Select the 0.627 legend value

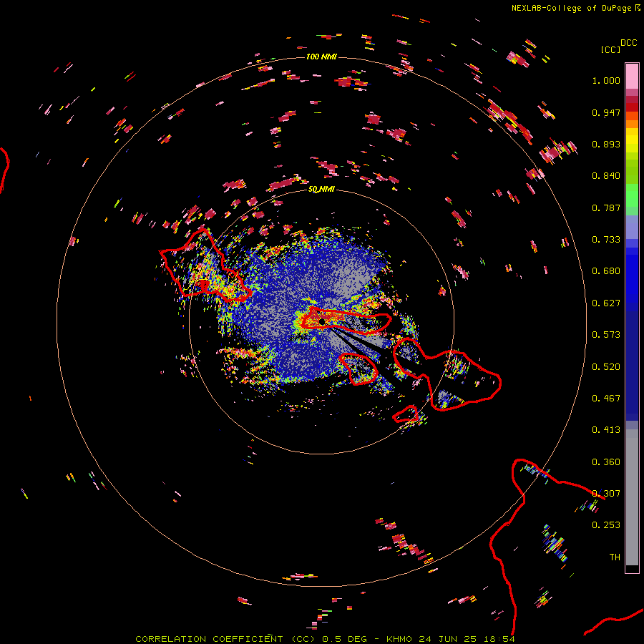tap(606, 303)
